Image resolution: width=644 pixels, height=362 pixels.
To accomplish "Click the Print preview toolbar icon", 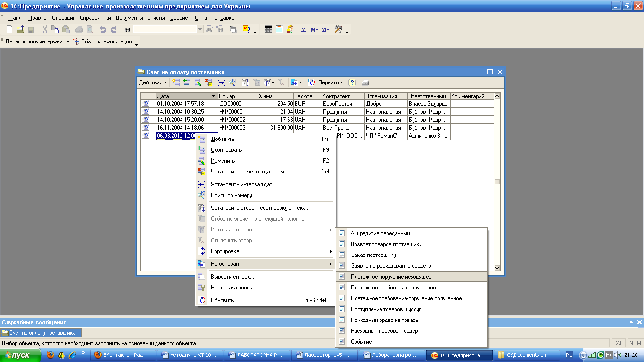I will click(x=90, y=29).
